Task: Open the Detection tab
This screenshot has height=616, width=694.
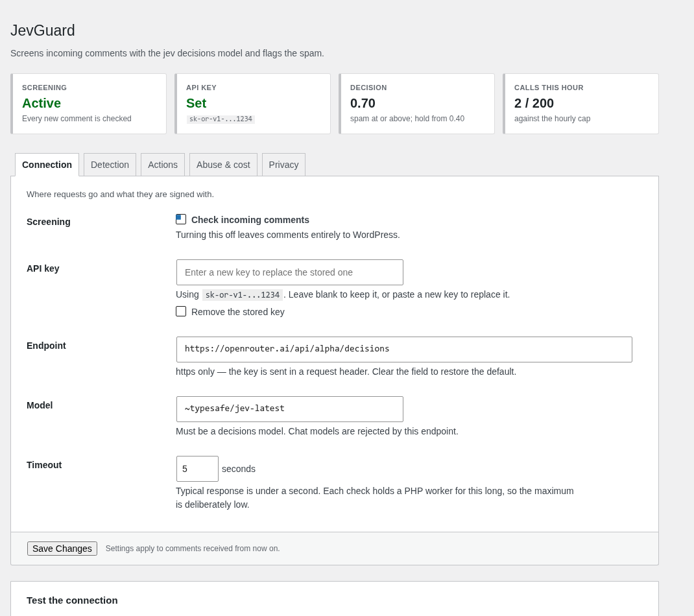Action: [110, 165]
